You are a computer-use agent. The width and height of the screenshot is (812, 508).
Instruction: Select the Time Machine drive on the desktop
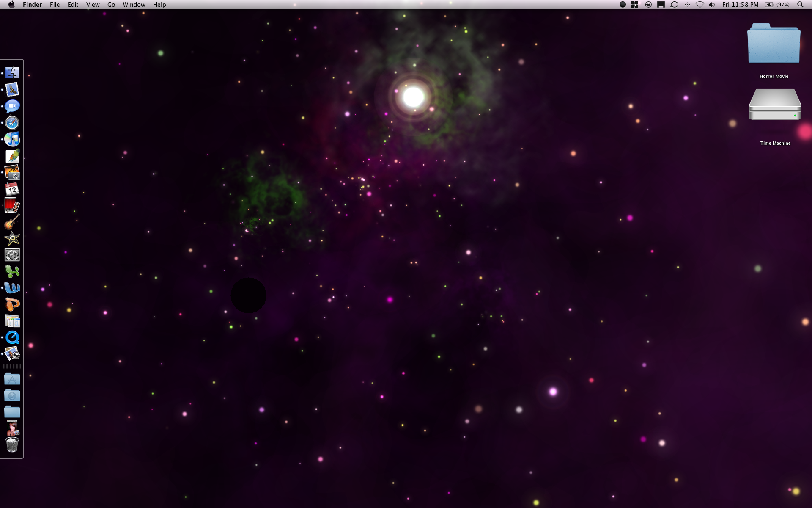(x=775, y=104)
